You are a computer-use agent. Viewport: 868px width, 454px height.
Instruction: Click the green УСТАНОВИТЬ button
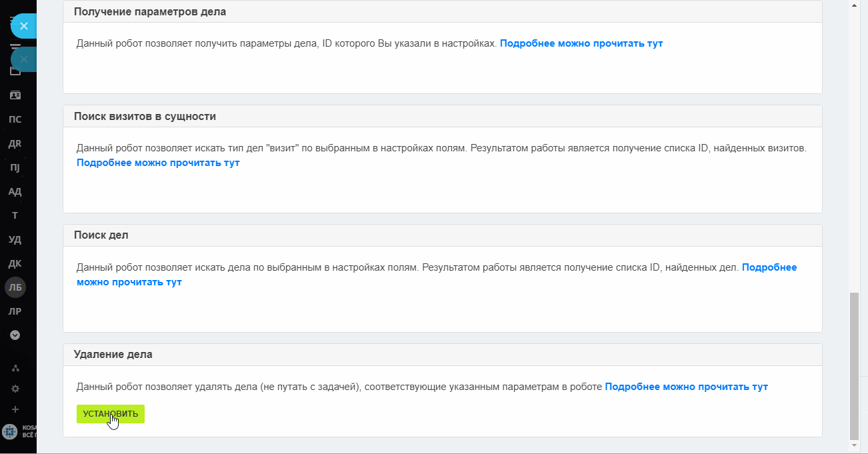click(111, 414)
